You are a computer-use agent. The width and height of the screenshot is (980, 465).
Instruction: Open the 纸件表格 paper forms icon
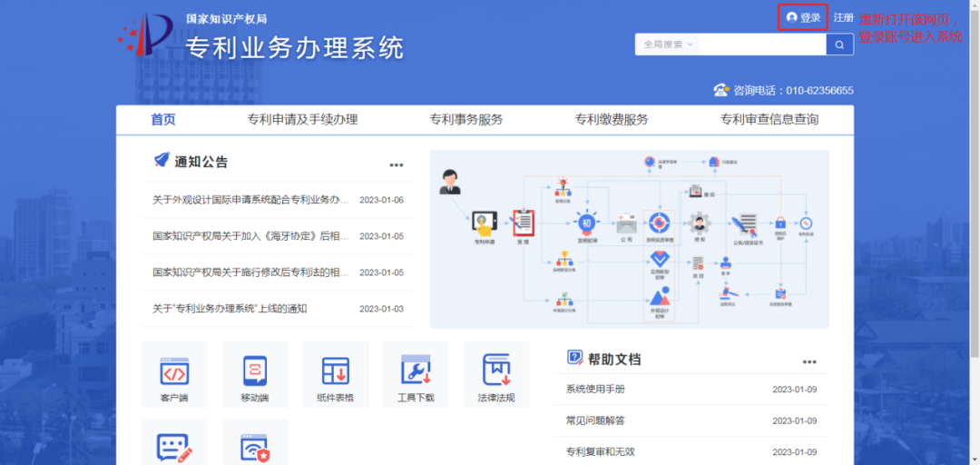click(x=336, y=375)
